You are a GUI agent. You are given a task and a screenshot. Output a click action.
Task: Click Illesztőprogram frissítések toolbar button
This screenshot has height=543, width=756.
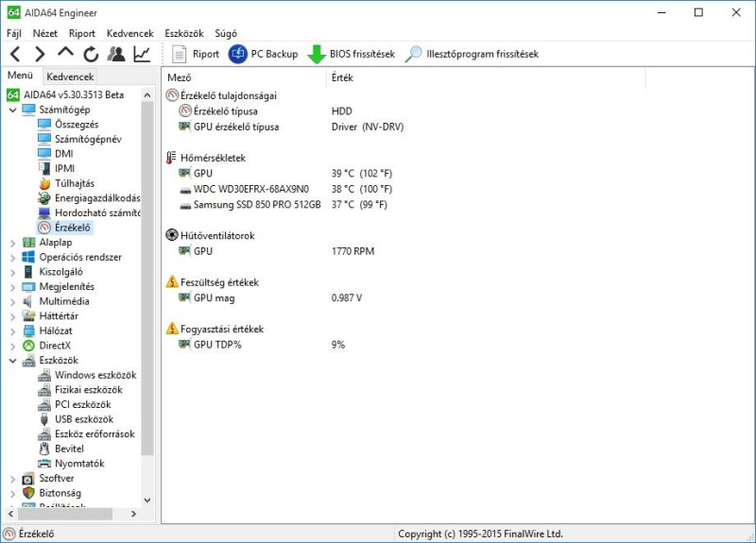[472, 54]
